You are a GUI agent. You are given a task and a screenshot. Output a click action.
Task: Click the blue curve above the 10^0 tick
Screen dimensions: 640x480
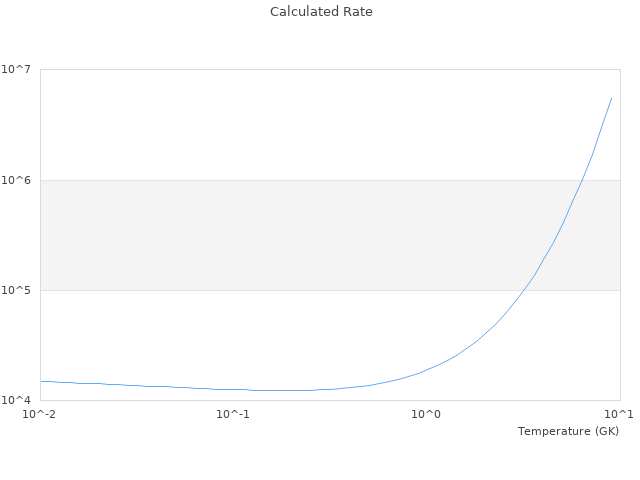click(x=426, y=370)
